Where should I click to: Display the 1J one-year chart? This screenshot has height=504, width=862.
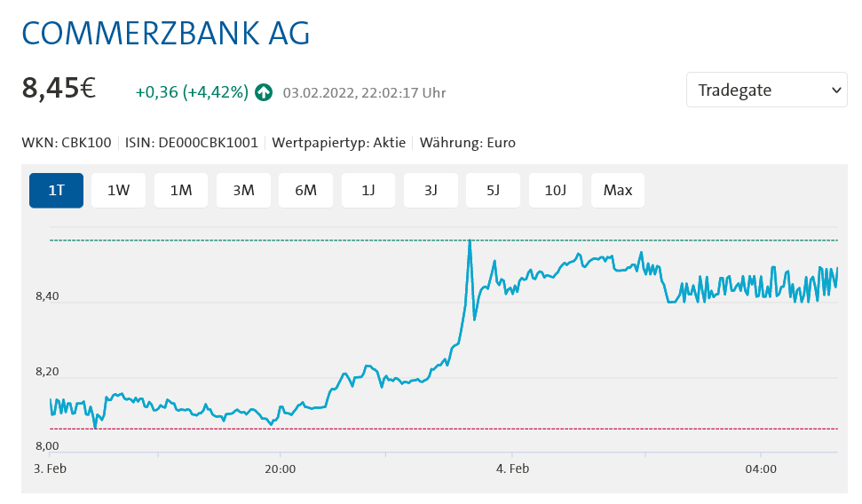pyautogui.click(x=368, y=190)
